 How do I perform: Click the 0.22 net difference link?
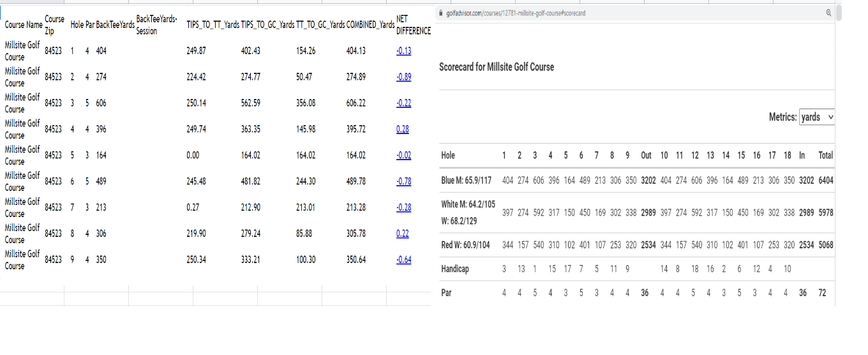click(x=403, y=234)
